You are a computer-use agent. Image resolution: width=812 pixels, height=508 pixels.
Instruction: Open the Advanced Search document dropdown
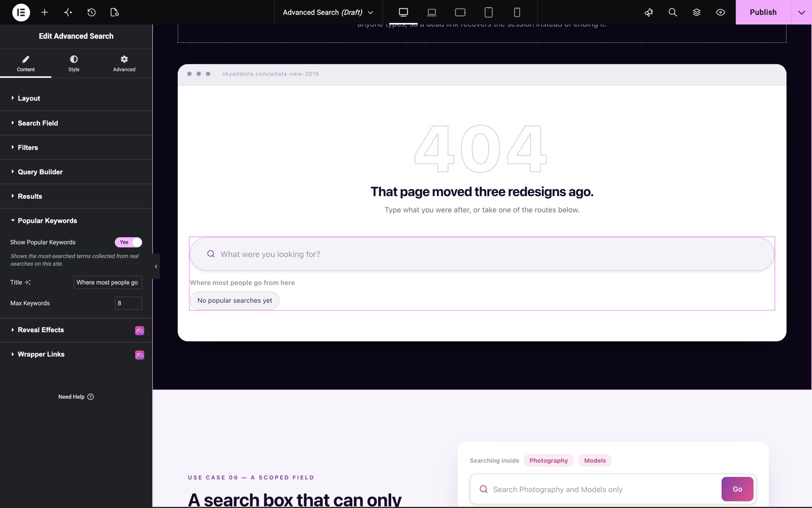coord(328,12)
